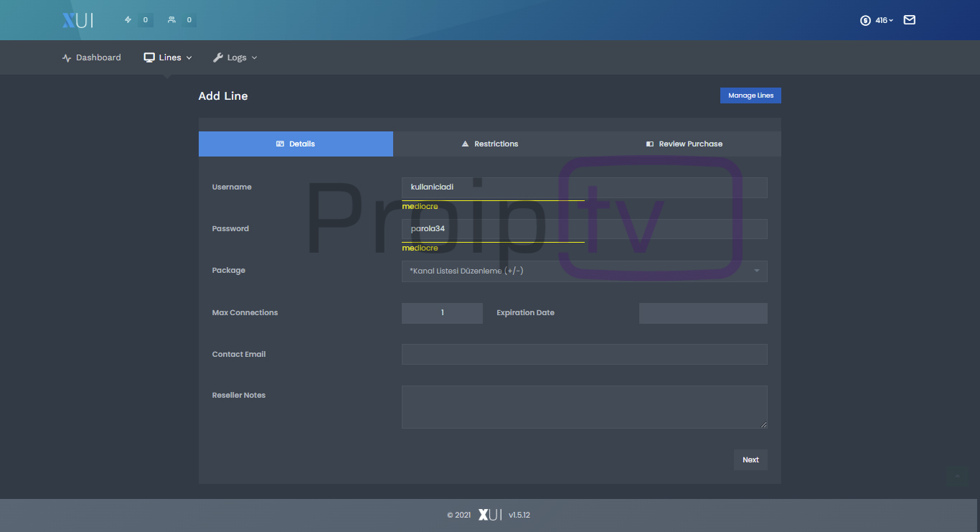Open the mail envelope icon

click(x=910, y=20)
